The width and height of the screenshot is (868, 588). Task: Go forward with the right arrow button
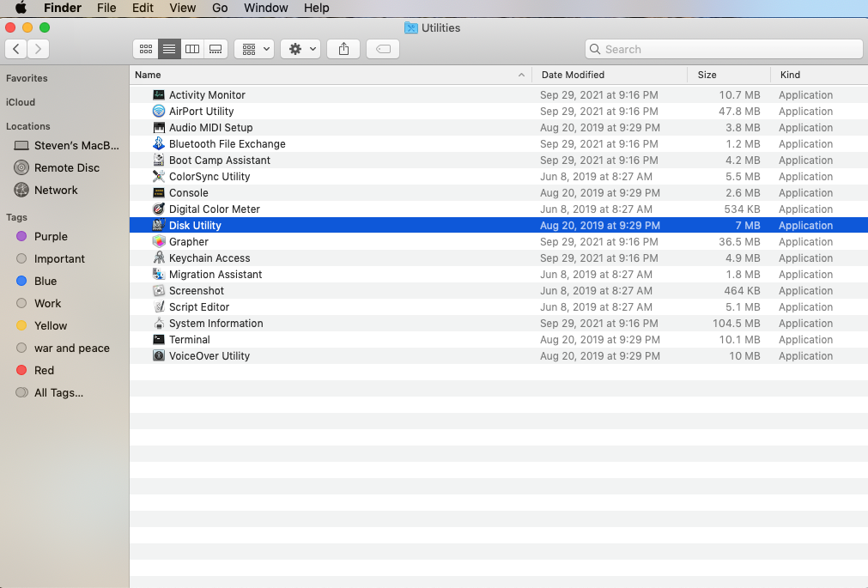(38, 49)
